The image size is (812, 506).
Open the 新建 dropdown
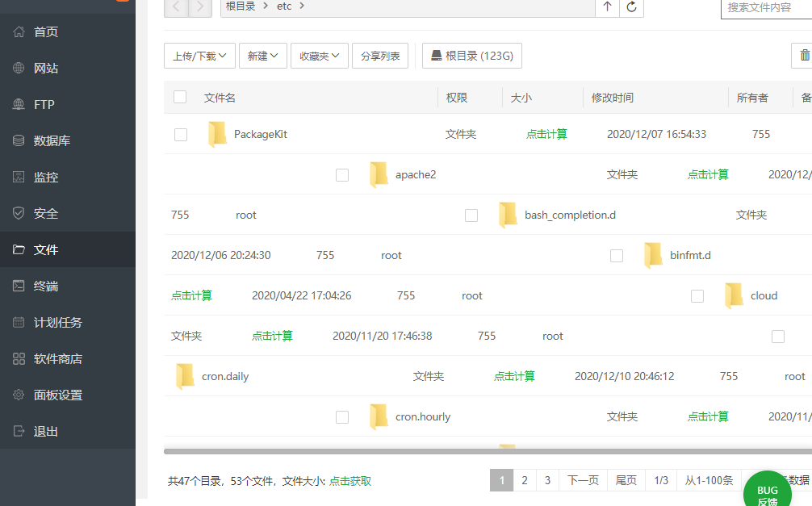click(262, 56)
